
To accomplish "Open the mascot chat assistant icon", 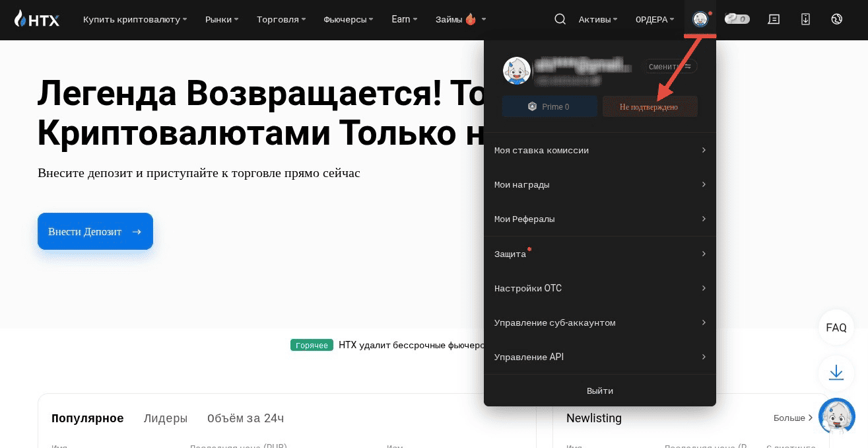I will pyautogui.click(x=836, y=416).
